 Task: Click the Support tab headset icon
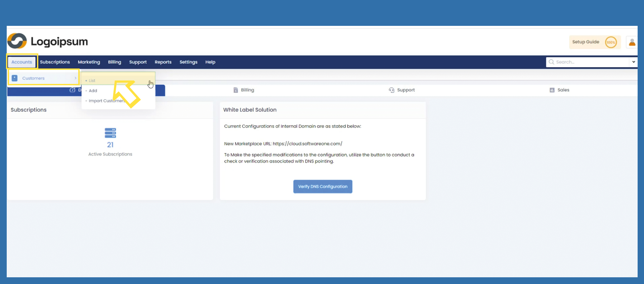391,90
